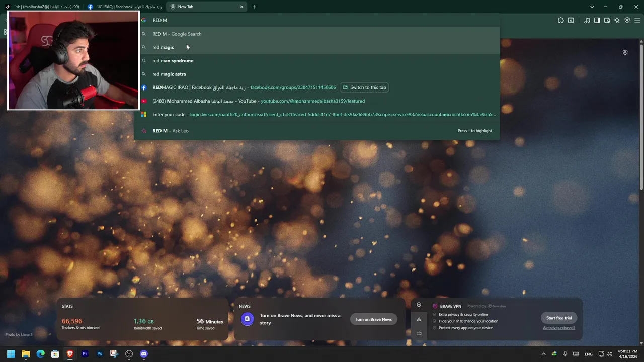
Task: Click the Internet Download Manager tray icon
Action: point(554,354)
